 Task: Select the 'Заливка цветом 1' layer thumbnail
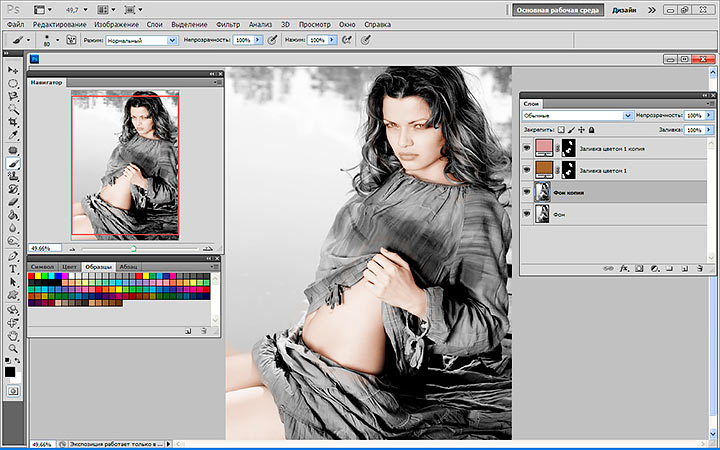(544, 170)
